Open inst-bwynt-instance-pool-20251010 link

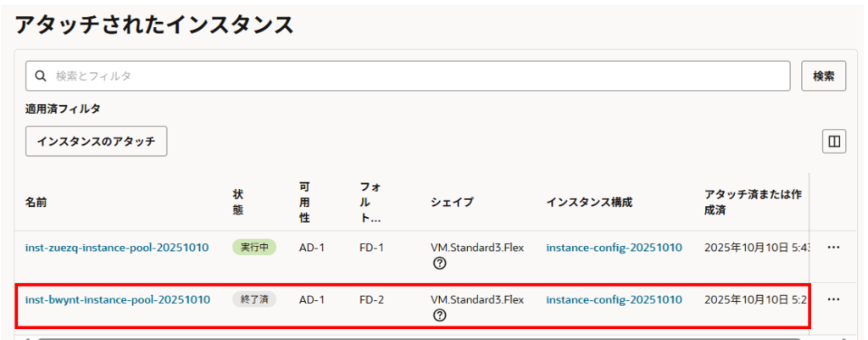click(x=117, y=299)
